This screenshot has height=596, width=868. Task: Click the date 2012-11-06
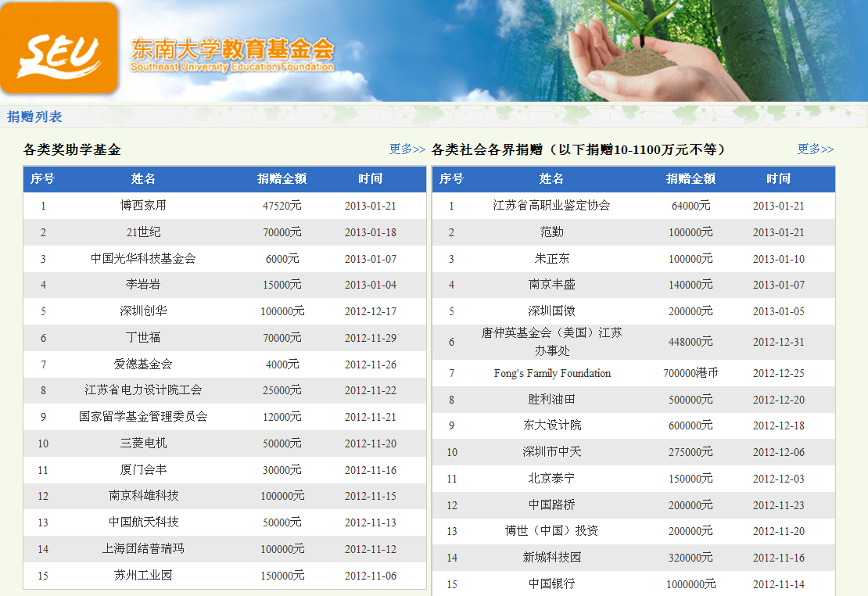(371, 576)
